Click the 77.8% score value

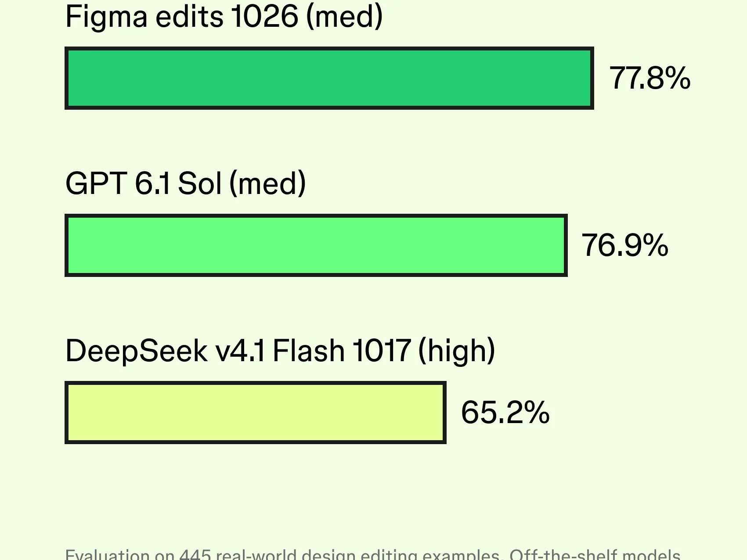click(x=650, y=78)
